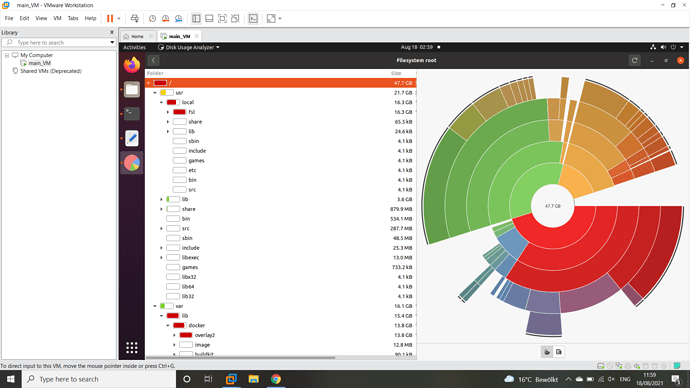Click the 47.7 GB center of rings chart
The image size is (690, 388).
(553, 206)
